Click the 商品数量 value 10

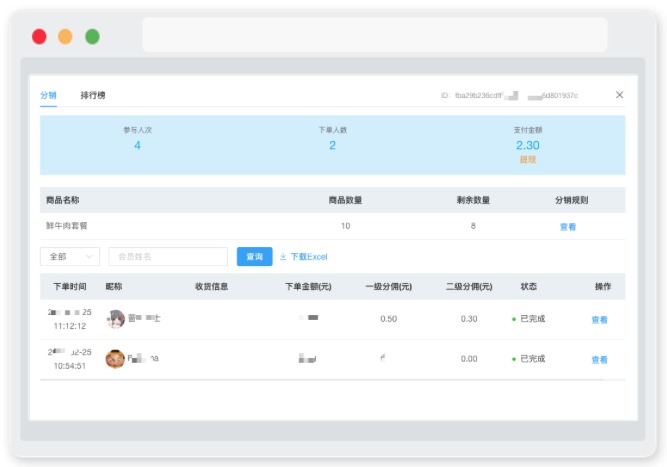(345, 226)
